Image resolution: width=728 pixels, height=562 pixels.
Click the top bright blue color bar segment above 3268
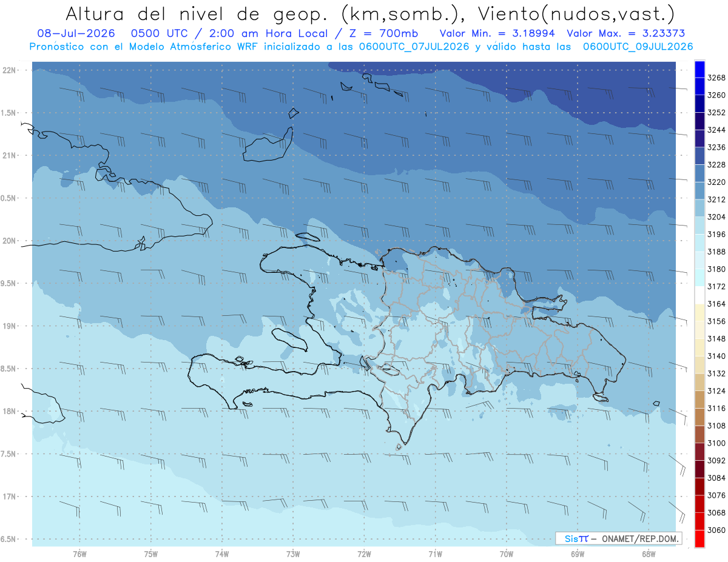click(699, 69)
